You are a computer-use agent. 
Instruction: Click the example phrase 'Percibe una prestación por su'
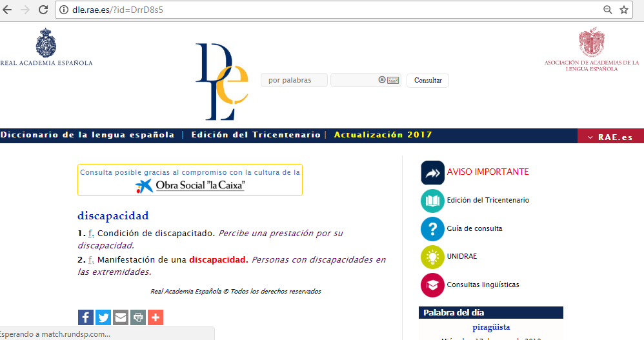point(281,234)
